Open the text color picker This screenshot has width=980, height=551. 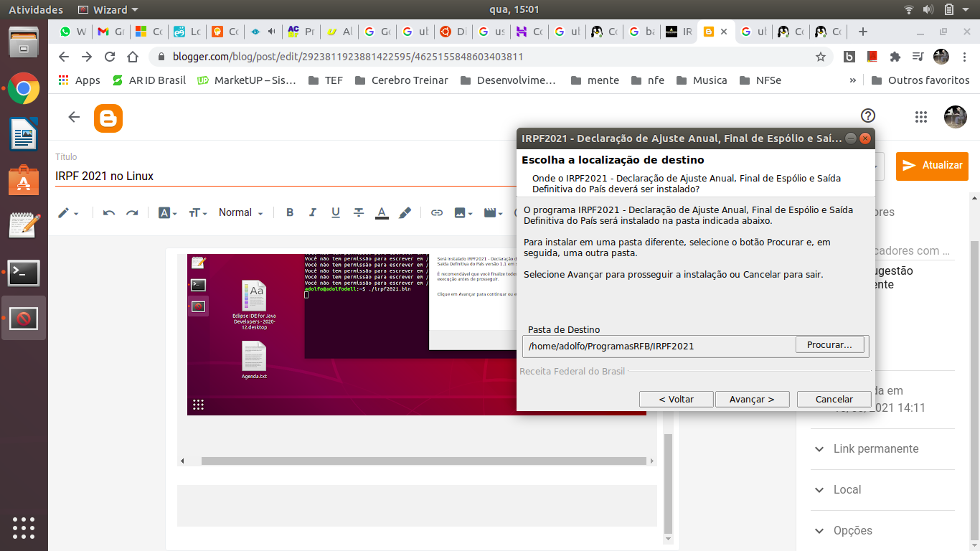[382, 212]
